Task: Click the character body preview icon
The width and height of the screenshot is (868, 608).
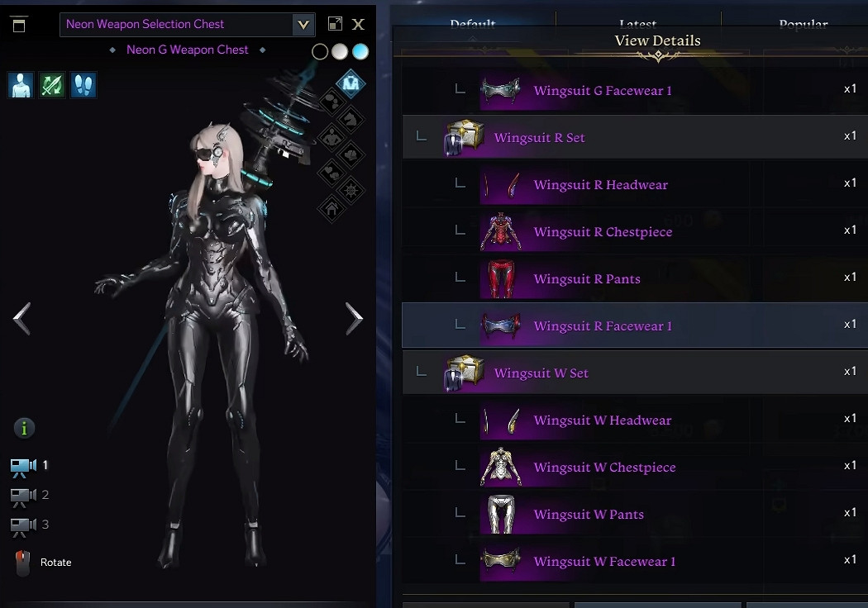Action: (21, 85)
